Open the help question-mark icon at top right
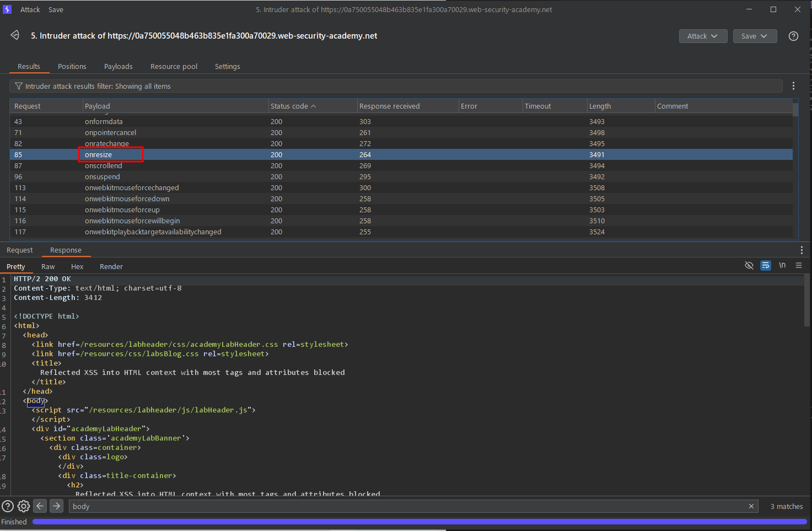Screen dimensions: 812x531 [793, 36]
